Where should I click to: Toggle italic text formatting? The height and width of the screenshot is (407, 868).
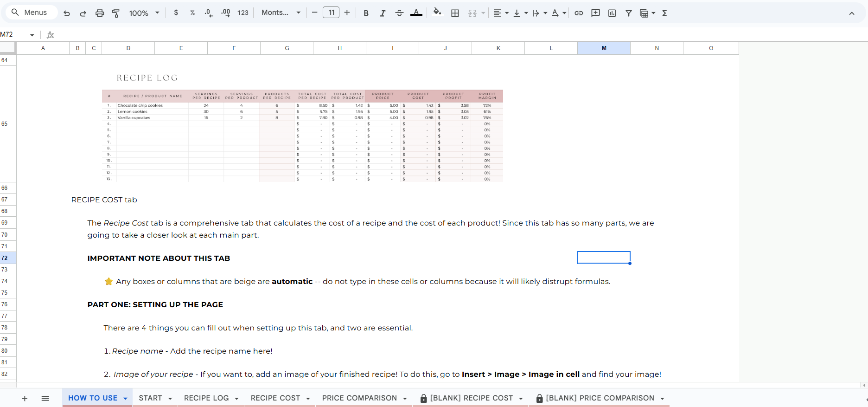(383, 13)
